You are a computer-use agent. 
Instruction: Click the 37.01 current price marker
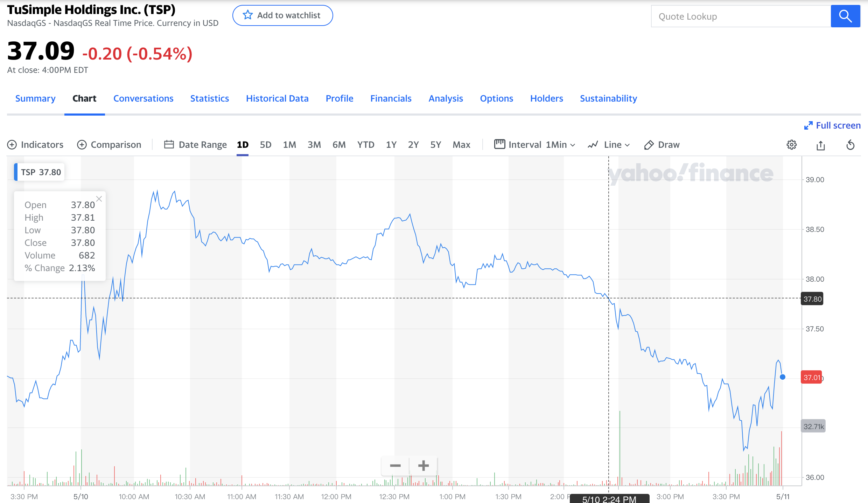(x=812, y=377)
